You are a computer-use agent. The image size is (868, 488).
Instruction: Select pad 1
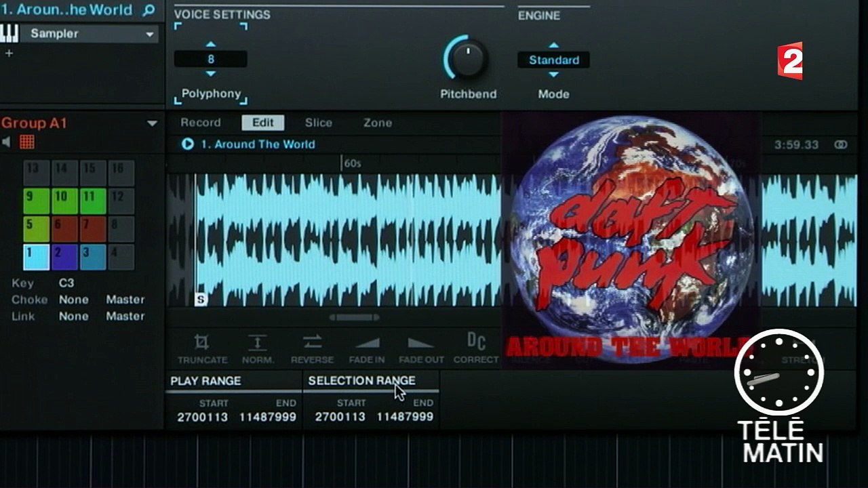36,258
